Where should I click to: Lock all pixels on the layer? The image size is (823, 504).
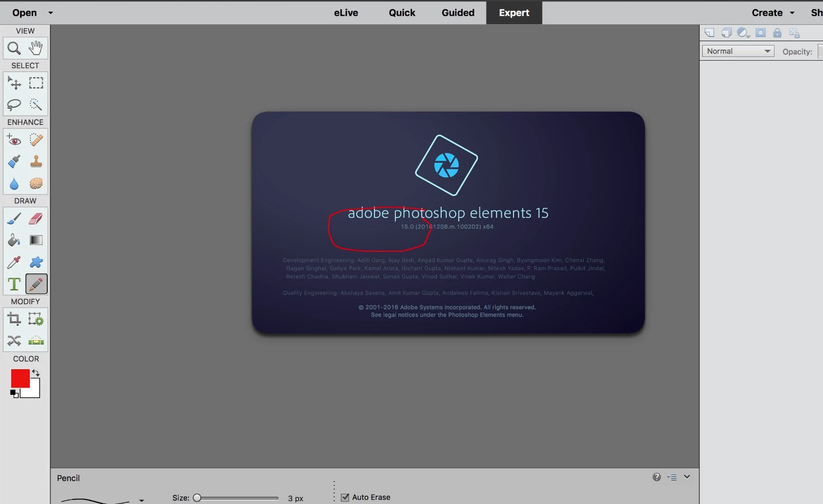[x=777, y=33]
